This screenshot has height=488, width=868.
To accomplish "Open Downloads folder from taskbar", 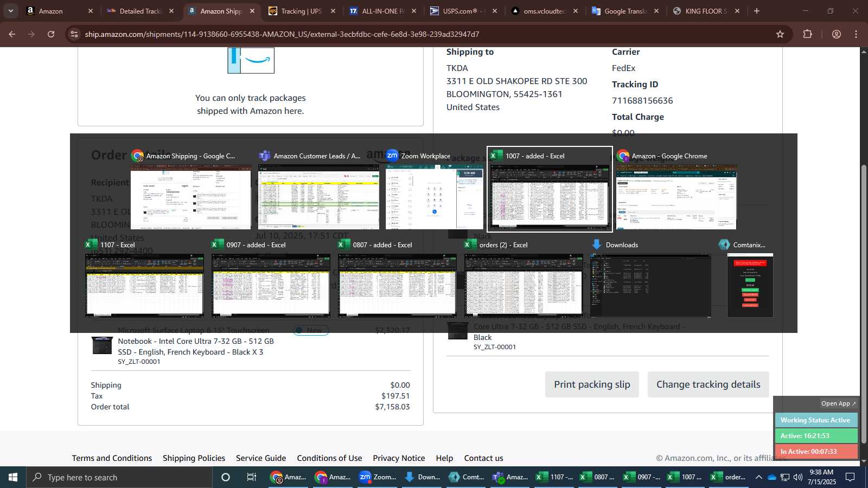I will pos(423,477).
